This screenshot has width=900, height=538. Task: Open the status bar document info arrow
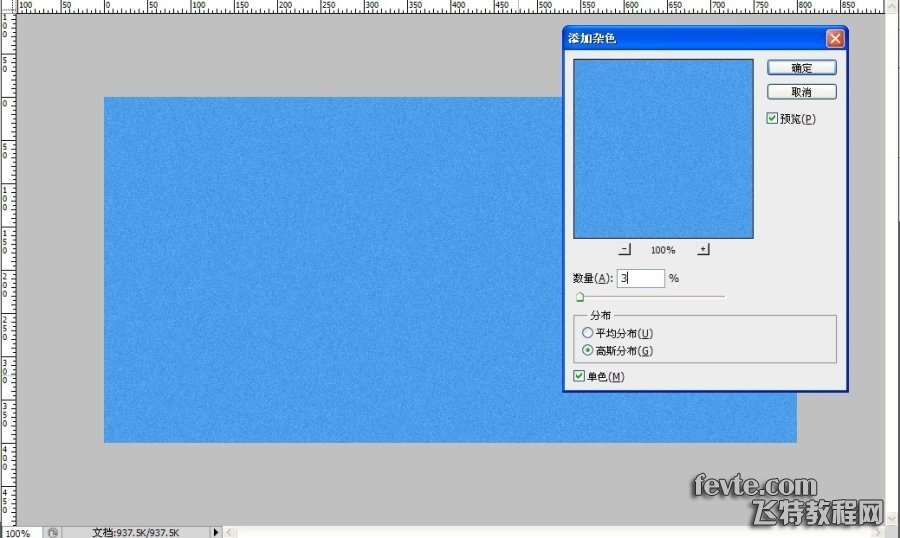[x=216, y=532]
